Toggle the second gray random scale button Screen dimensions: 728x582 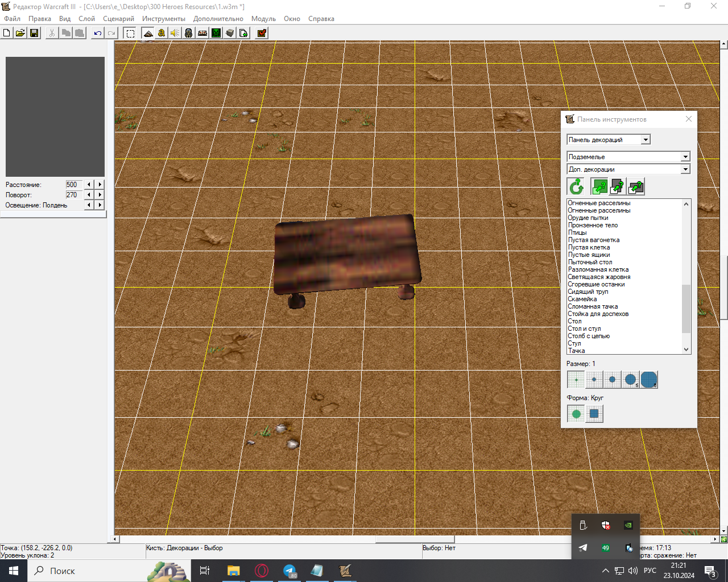(x=618, y=186)
